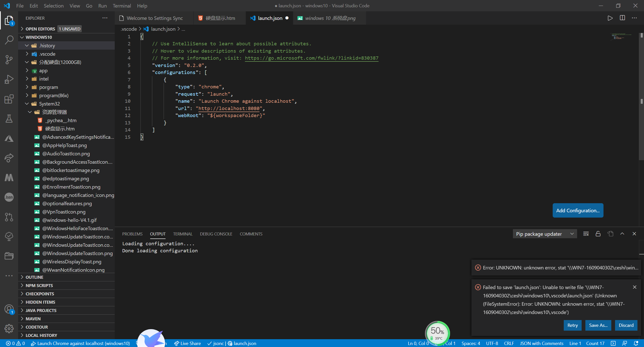Open editor More Actions menu

[634, 18]
